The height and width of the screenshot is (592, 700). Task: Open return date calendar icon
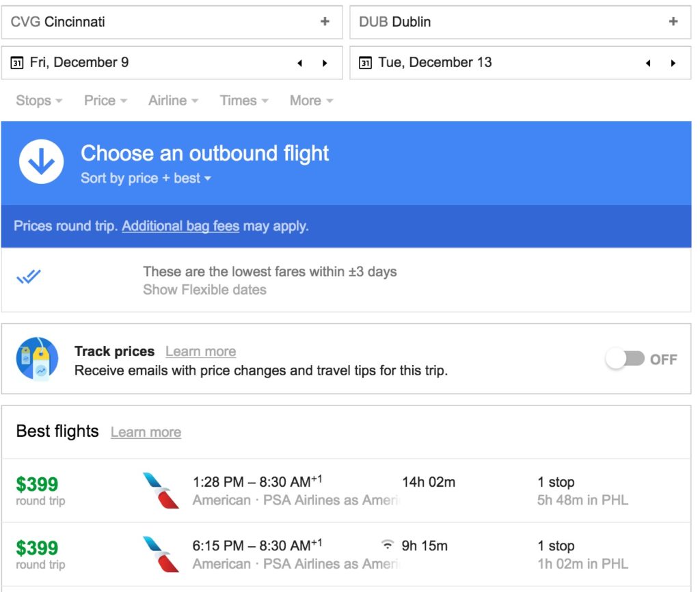[366, 63]
